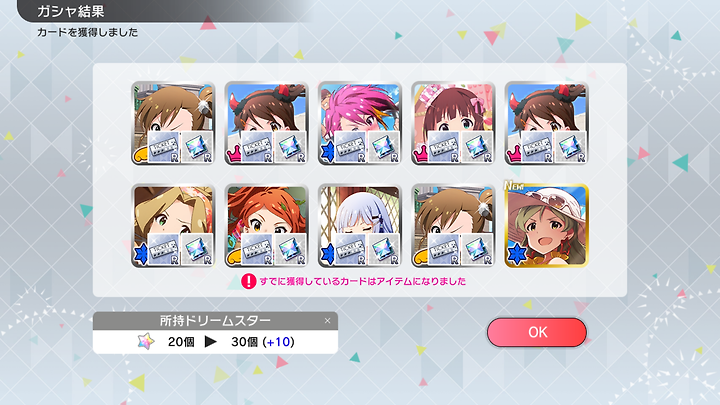Image resolution: width=720 pixels, height=405 pixels.
Task: Click the black arrow between star counts
Action: click(210, 342)
